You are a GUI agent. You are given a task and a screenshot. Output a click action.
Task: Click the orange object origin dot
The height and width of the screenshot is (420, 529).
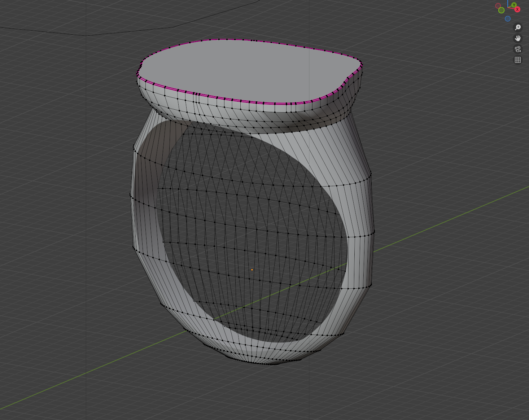252,270
